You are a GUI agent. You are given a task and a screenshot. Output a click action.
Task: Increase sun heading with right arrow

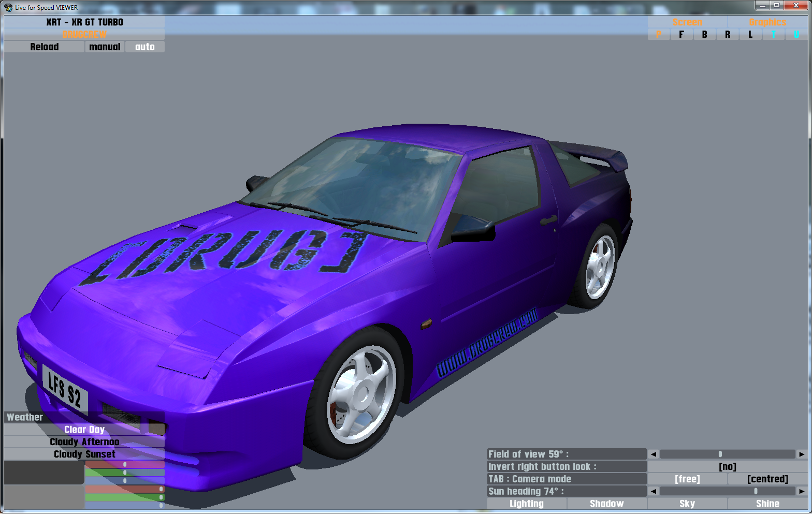point(802,491)
